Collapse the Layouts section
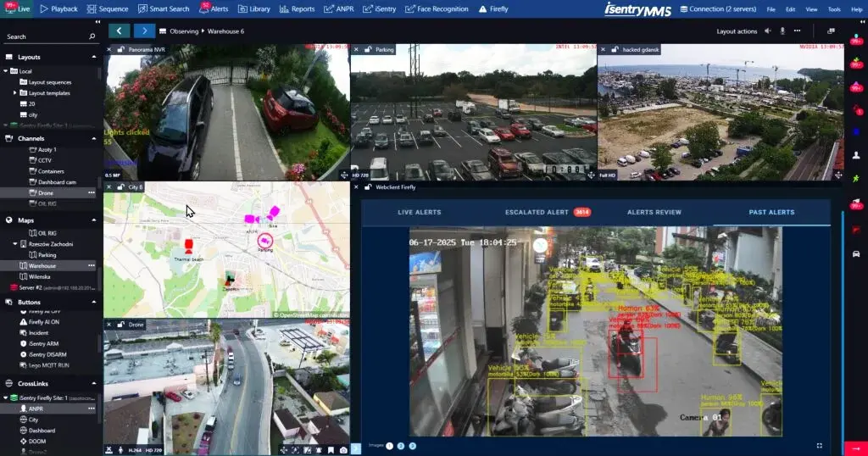This screenshot has width=868, height=456. (x=93, y=57)
